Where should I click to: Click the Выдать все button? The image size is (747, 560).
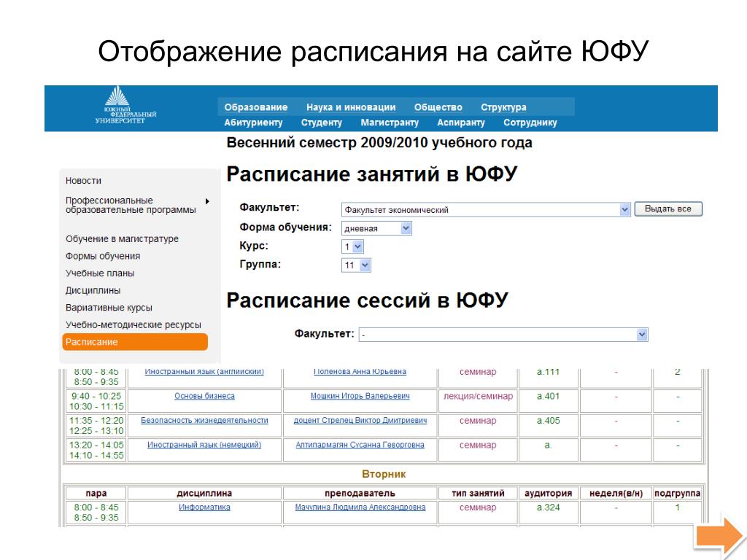coord(668,209)
